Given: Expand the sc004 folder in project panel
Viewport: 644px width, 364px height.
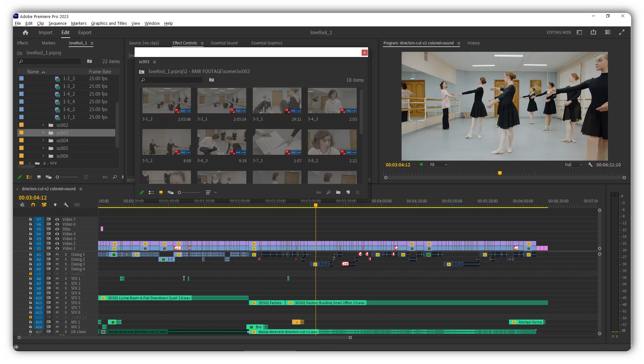Looking at the screenshot, I should point(43,140).
